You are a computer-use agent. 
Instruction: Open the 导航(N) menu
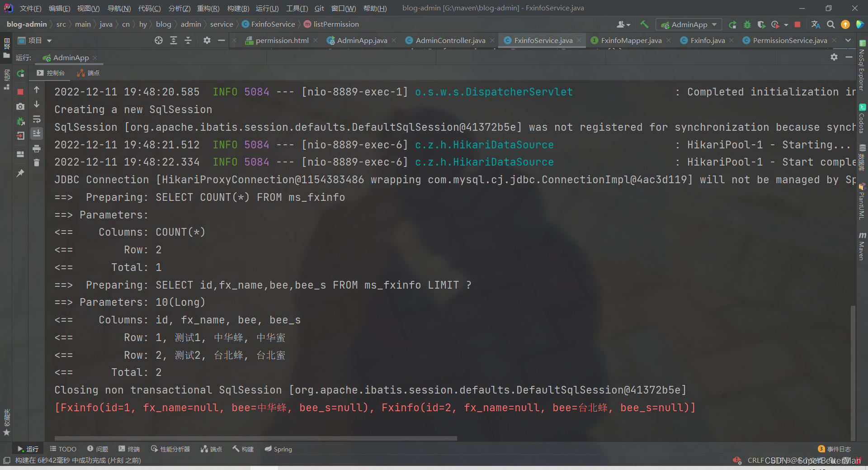tap(119, 8)
